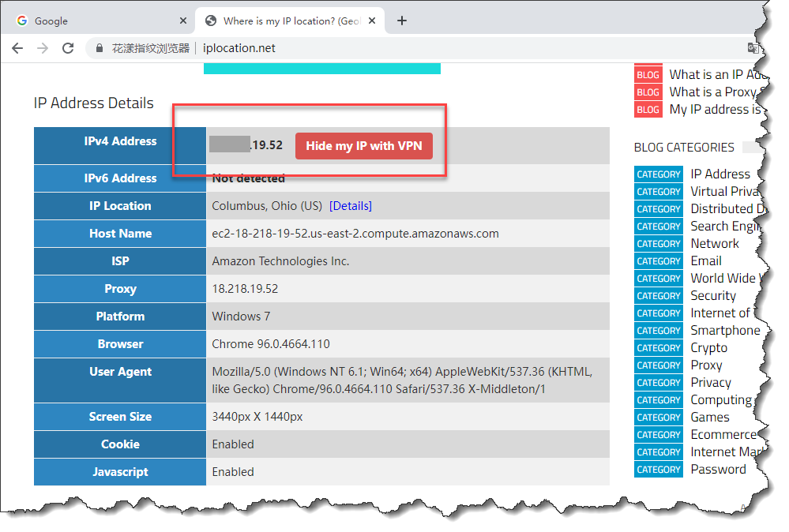
Task: Open the Crypto category link
Action: pos(709,348)
